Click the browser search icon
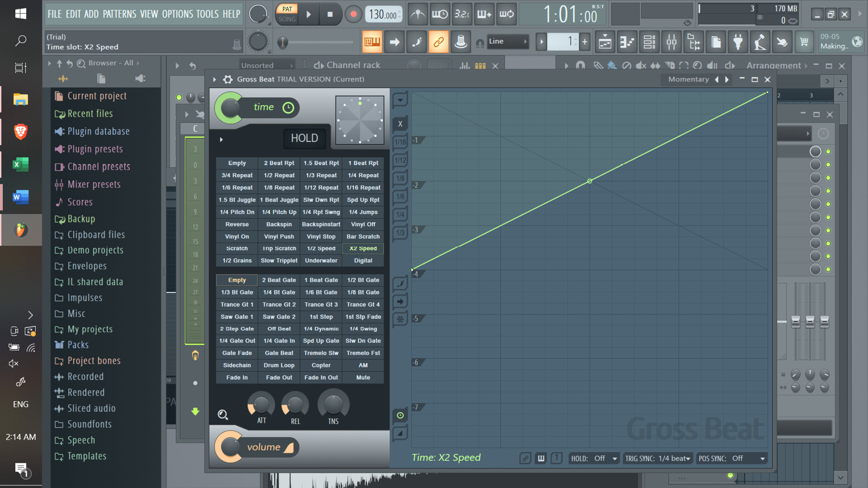 pyautogui.click(x=81, y=63)
